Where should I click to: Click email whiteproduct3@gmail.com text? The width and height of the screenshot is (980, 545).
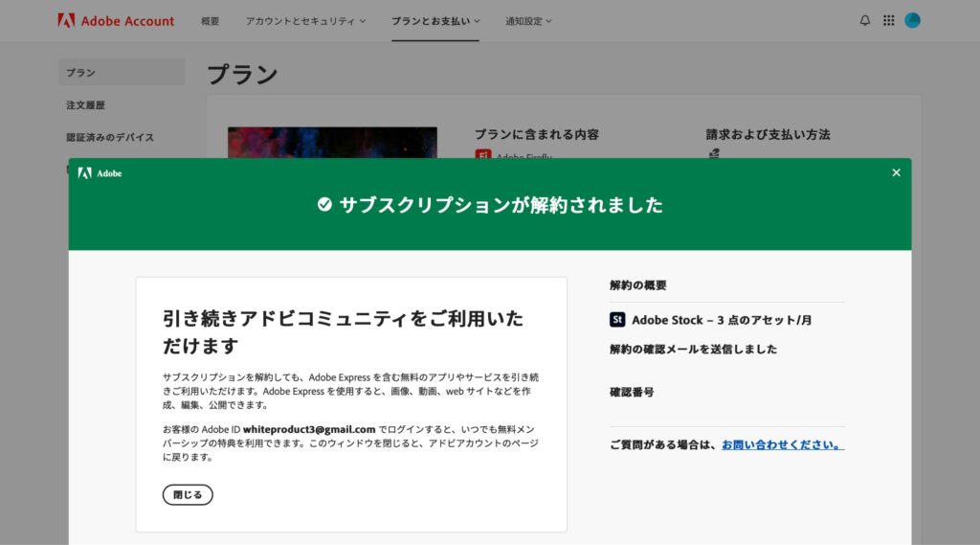pyautogui.click(x=309, y=429)
